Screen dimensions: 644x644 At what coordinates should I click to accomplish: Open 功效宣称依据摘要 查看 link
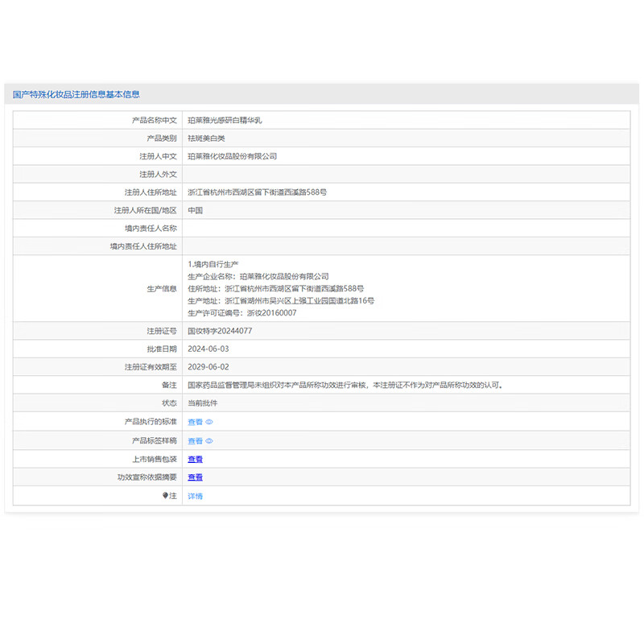(195, 477)
